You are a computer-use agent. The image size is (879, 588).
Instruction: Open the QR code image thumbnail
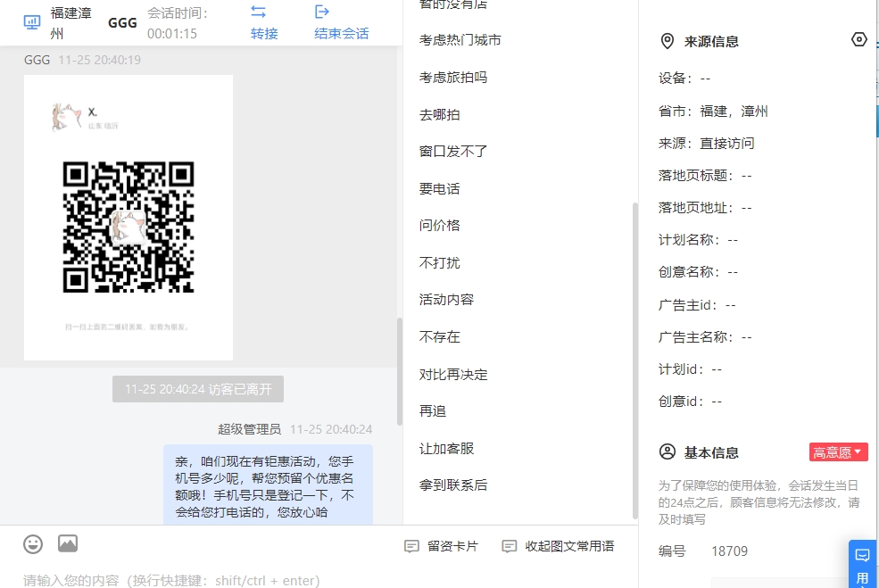129,218
